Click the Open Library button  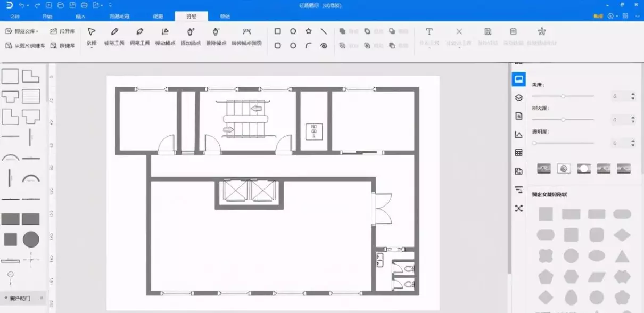click(63, 31)
